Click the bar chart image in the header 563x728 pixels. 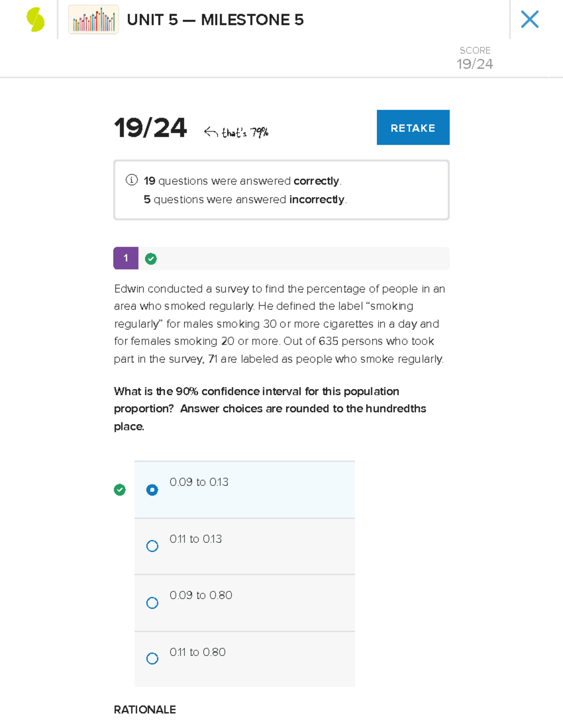(93, 21)
